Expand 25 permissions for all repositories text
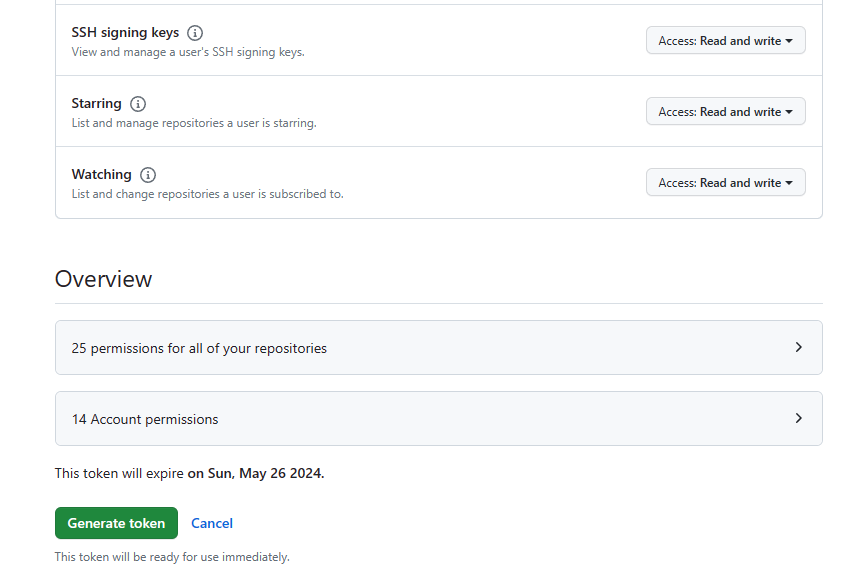Viewport: 866px width, 569px height. tap(199, 348)
